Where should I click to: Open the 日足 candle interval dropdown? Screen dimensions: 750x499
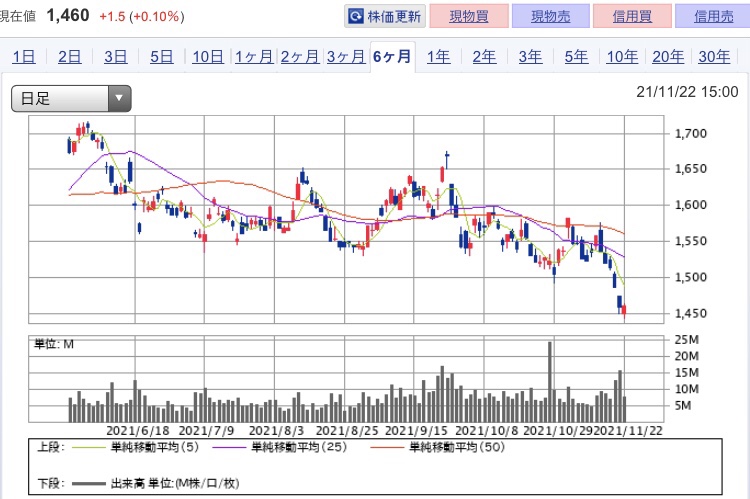tap(71, 98)
